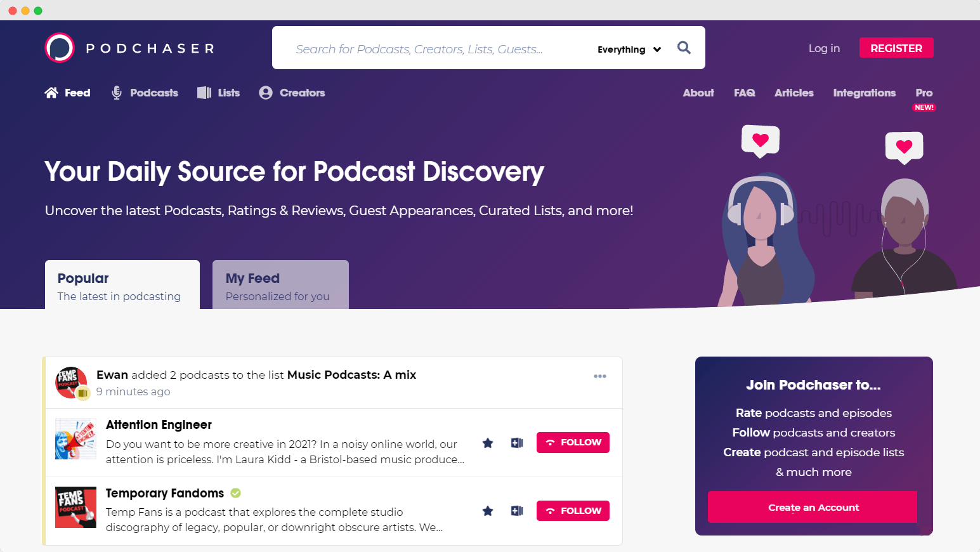Open the FAQ page
Viewport: 980px width, 552px height.
[745, 93]
